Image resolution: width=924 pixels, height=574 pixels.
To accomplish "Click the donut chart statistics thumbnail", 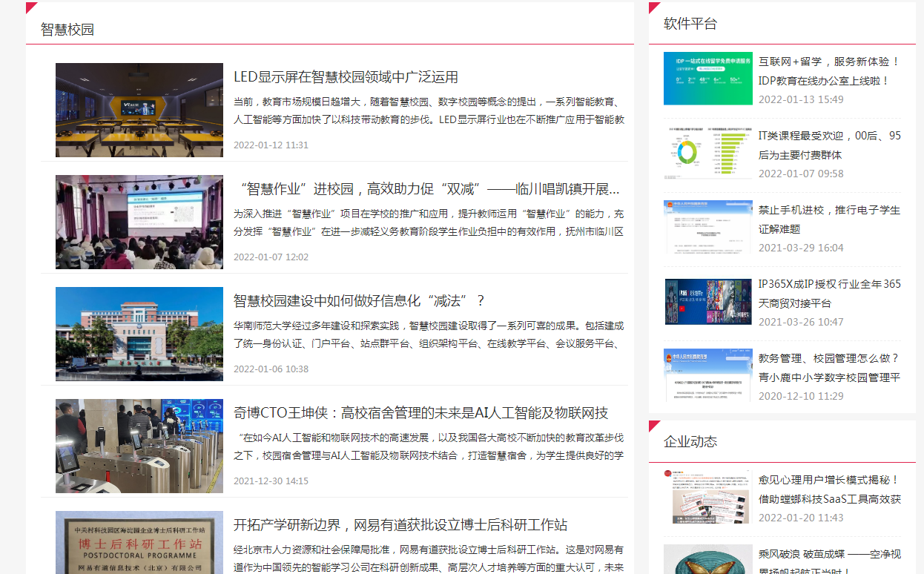I will coord(707,153).
